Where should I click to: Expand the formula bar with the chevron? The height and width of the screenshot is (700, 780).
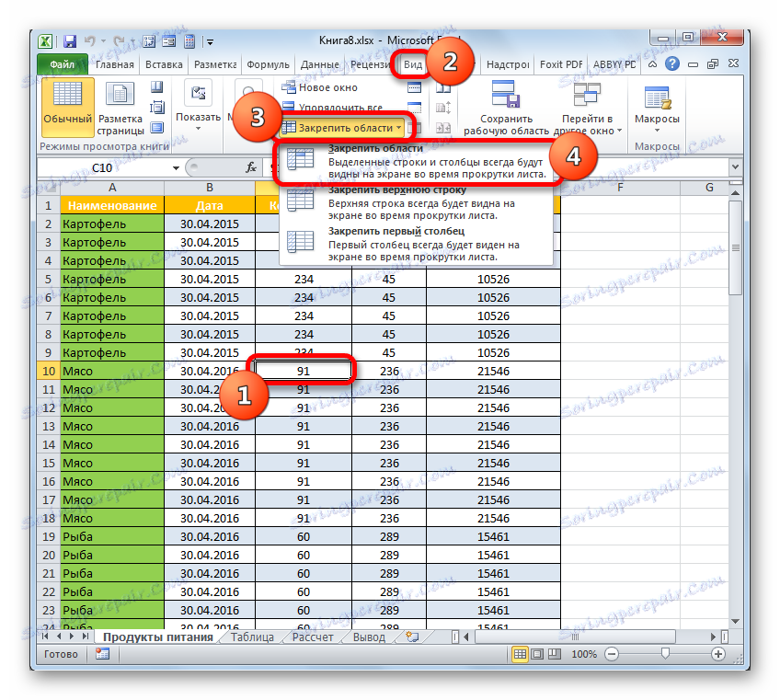735,167
